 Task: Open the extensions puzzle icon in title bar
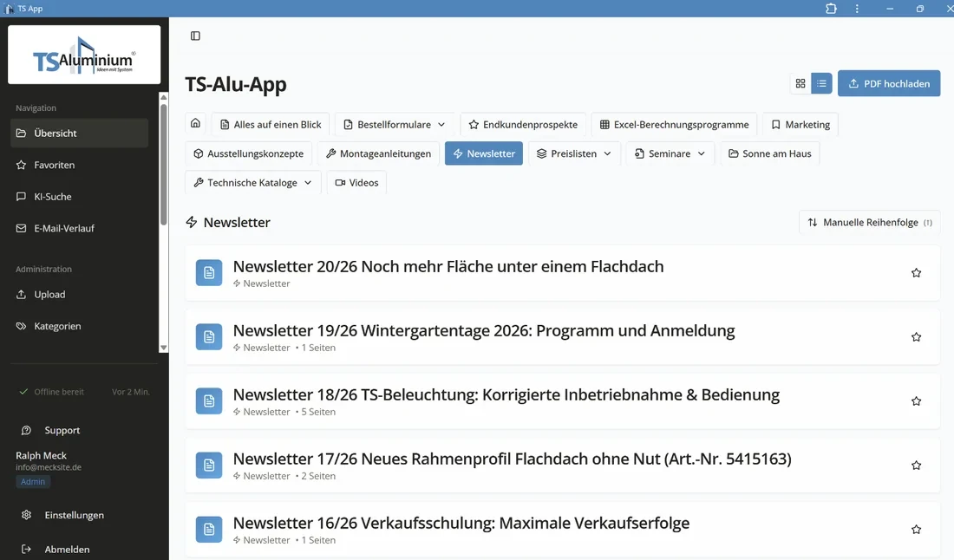[x=831, y=9]
